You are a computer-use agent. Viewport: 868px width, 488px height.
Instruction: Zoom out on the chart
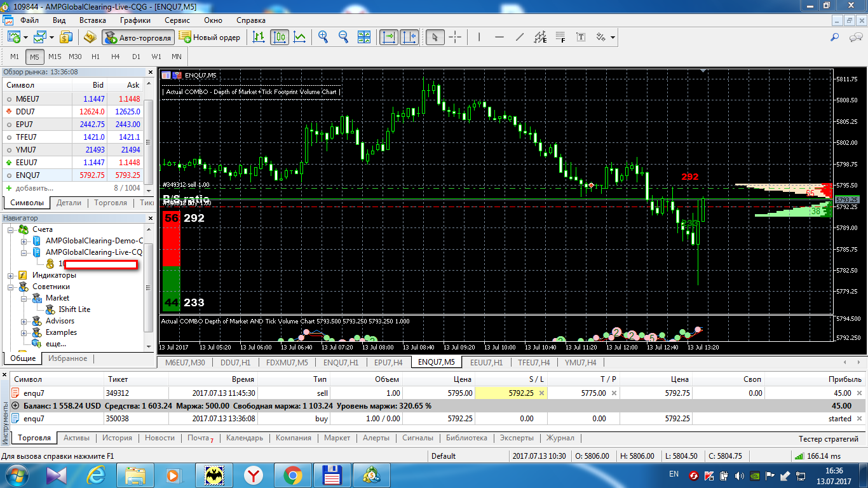(x=344, y=37)
